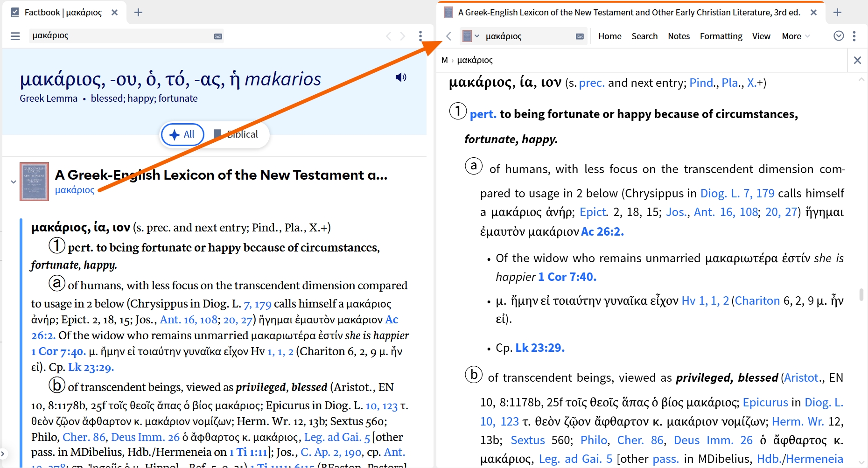Click the Factbook tab icon
868x468 pixels.
tap(15, 13)
